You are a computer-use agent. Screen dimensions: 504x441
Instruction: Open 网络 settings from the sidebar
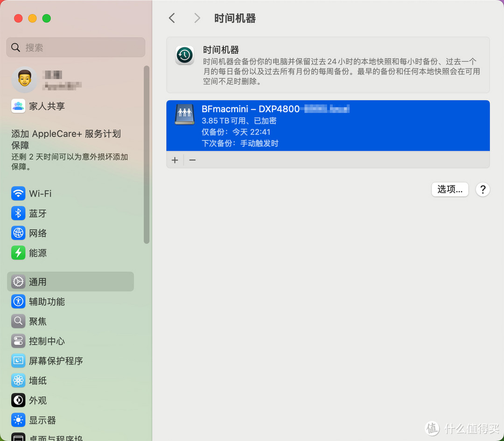pyautogui.click(x=18, y=233)
